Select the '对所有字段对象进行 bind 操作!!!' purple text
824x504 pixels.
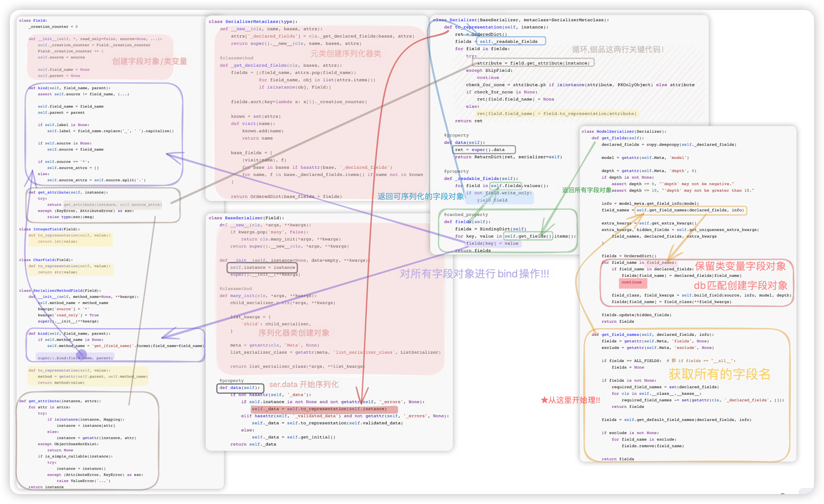(x=474, y=274)
